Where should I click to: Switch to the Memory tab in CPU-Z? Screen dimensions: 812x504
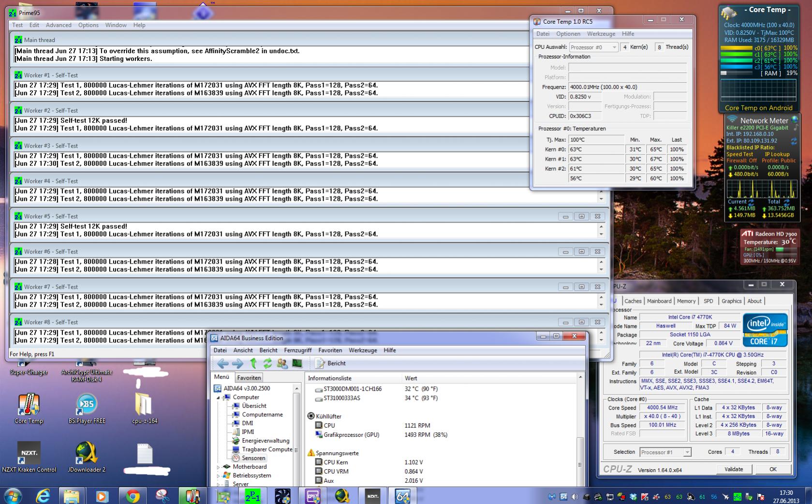[686, 301]
